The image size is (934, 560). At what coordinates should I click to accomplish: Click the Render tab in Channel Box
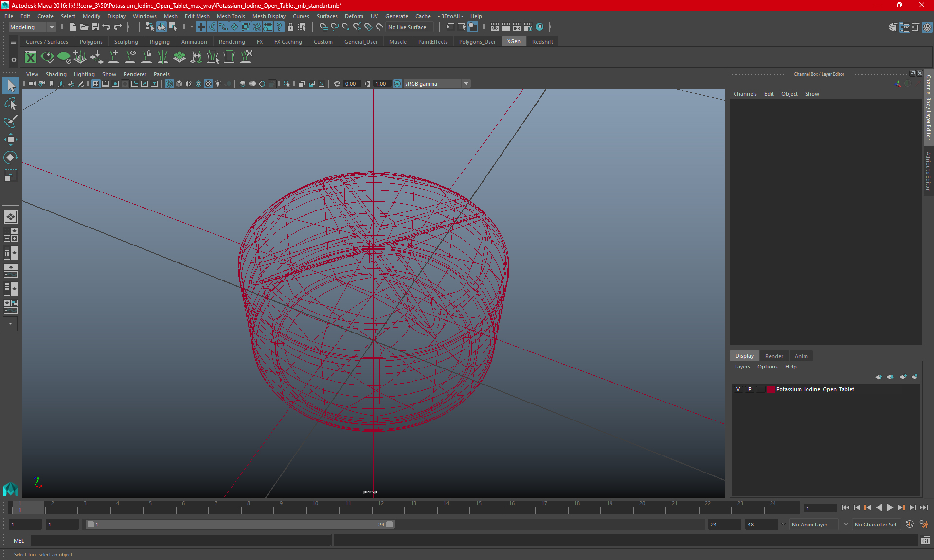click(x=772, y=356)
